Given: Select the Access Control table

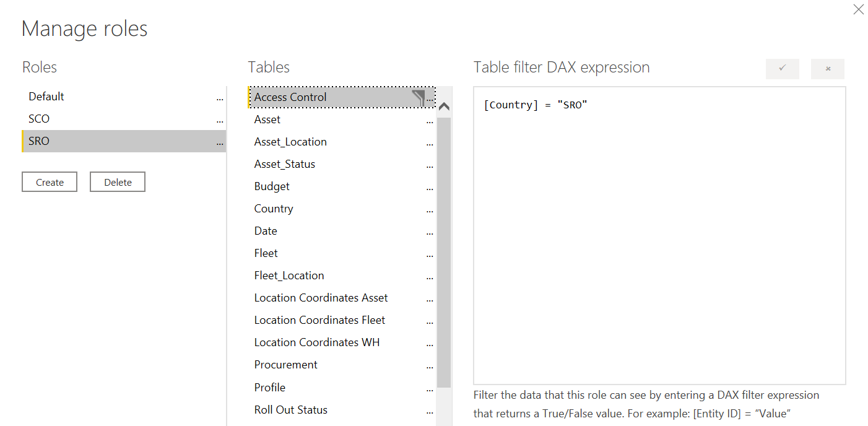Looking at the screenshot, I should (342, 97).
